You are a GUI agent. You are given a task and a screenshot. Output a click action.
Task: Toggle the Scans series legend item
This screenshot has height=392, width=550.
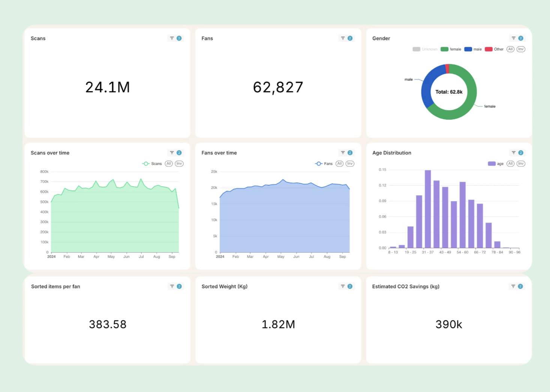point(152,164)
